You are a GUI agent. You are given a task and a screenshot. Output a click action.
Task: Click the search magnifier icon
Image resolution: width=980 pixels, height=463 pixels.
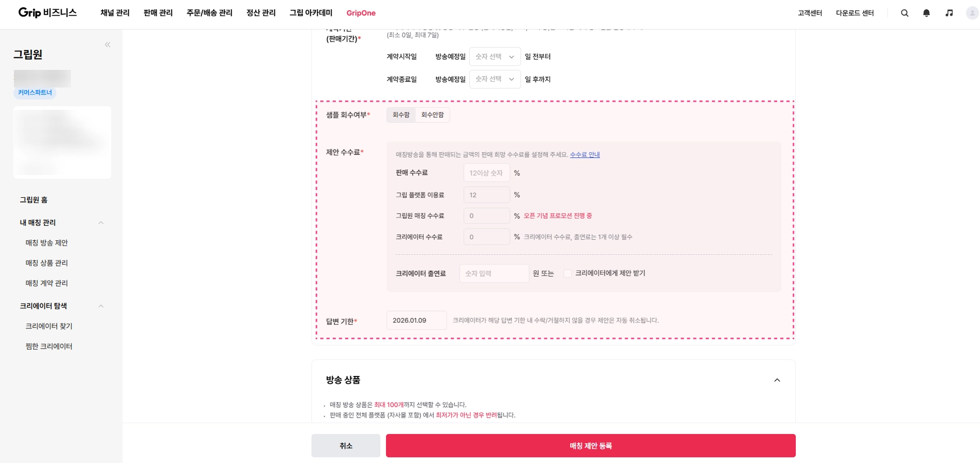point(904,13)
